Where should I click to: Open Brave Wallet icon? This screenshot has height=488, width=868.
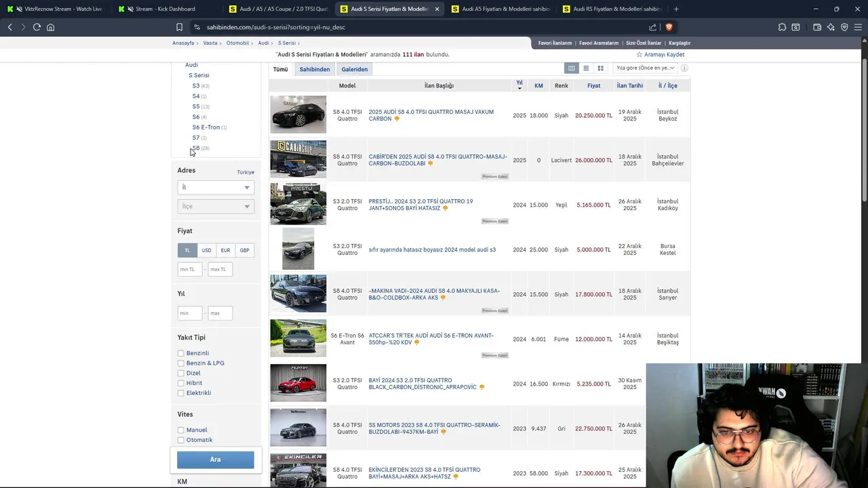(x=817, y=27)
